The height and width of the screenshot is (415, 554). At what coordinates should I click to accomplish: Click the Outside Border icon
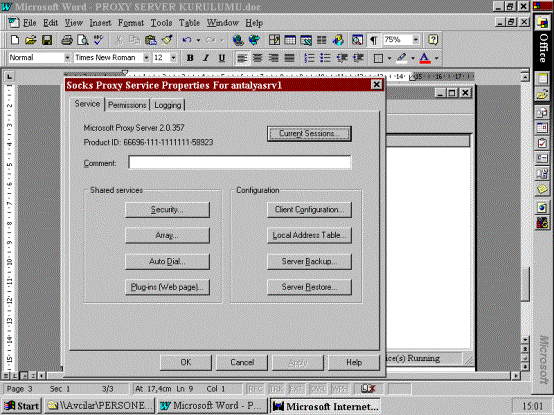point(378,58)
